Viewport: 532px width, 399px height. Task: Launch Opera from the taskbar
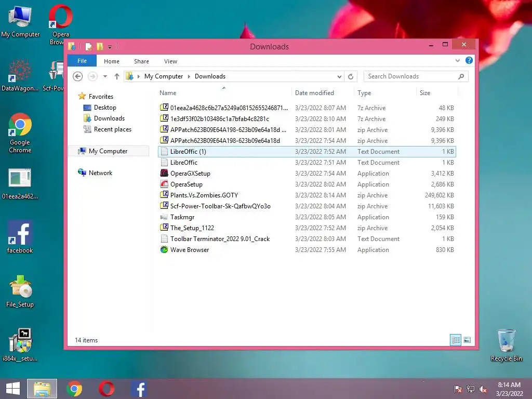pyautogui.click(x=107, y=389)
